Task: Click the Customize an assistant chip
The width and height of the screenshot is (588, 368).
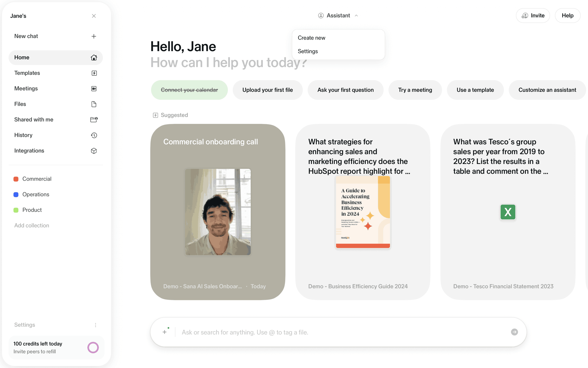Action: (x=547, y=90)
